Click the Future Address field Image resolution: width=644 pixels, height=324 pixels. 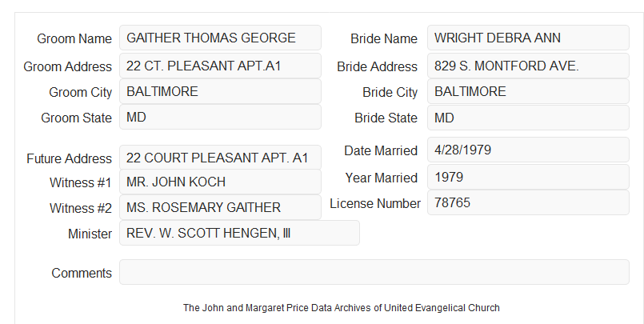point(220,158)
